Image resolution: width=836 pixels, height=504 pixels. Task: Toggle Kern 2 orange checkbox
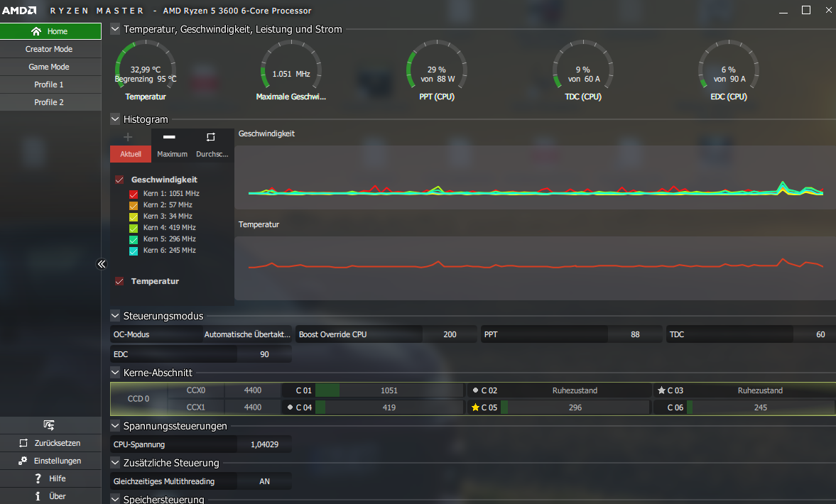click(134, 205)
